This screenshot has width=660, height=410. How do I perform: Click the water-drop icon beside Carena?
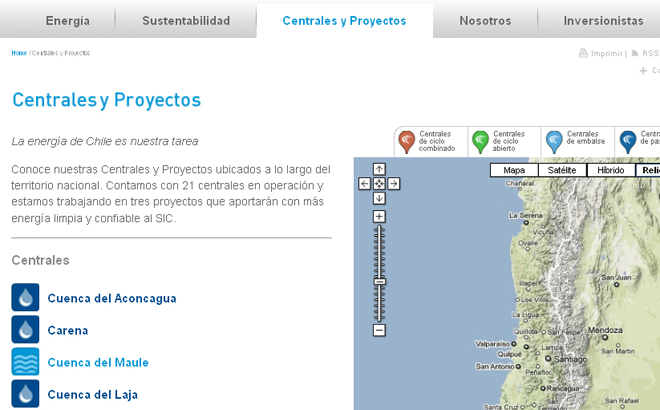click(25, 329)
